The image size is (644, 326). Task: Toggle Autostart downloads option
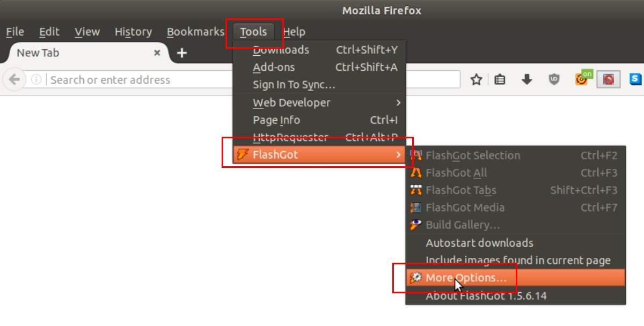click(x=515, y=243)
